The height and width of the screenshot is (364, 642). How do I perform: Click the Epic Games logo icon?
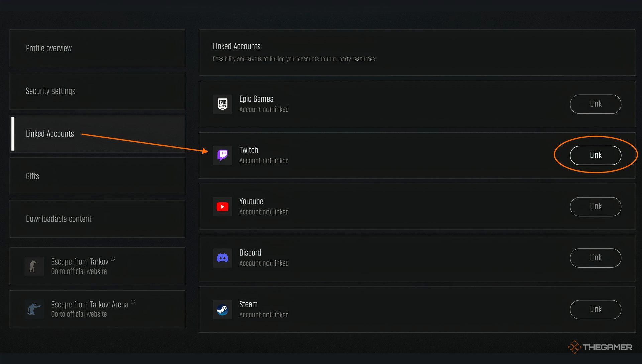[x=222, y=104]
